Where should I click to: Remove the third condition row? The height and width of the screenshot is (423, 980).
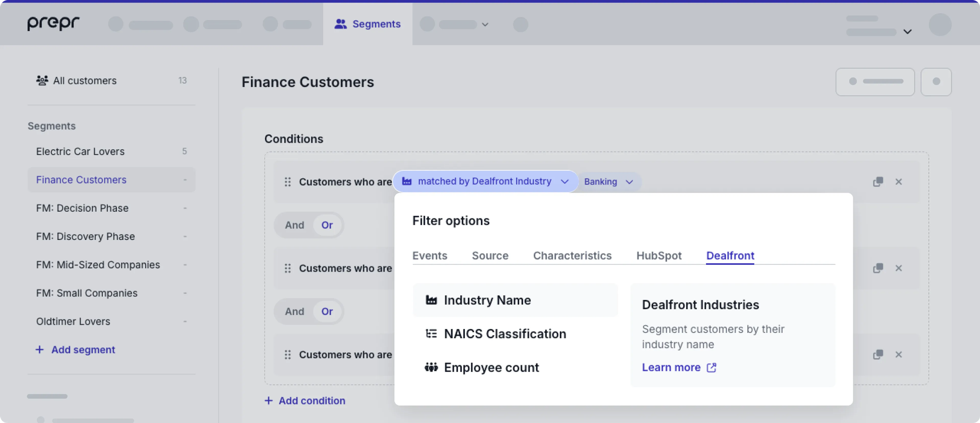click(x=899, y=354)
